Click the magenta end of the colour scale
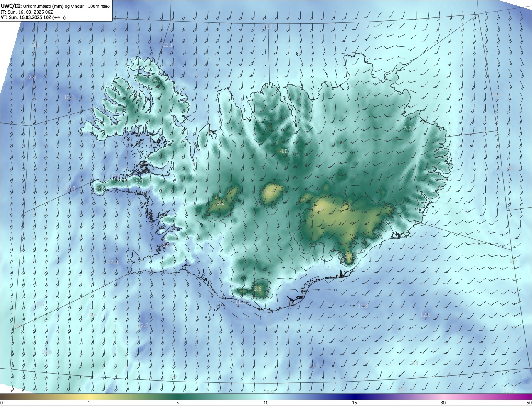532x406 pixels. point(524,396)
